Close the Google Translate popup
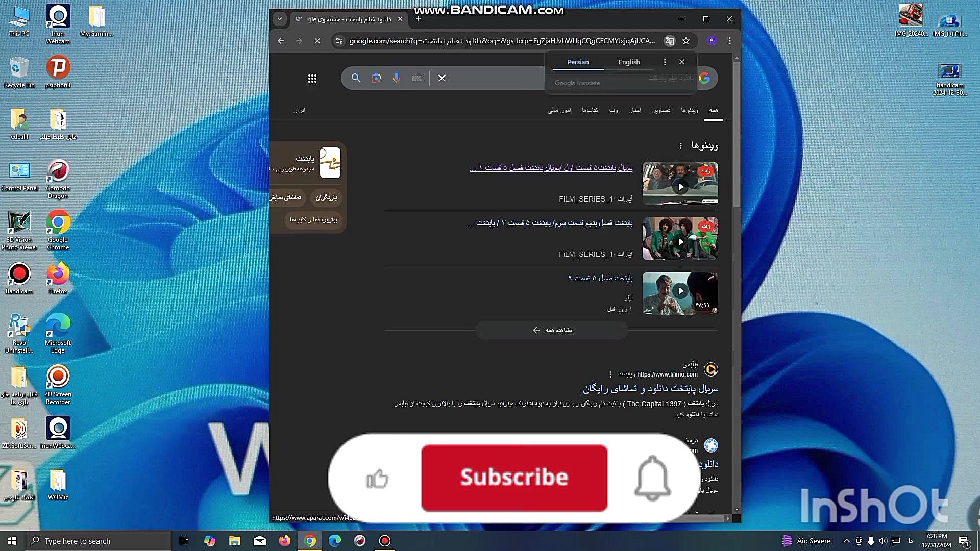The height and width of the screenshot is (551, 980). pyautogui.click(x=682, y=62)
